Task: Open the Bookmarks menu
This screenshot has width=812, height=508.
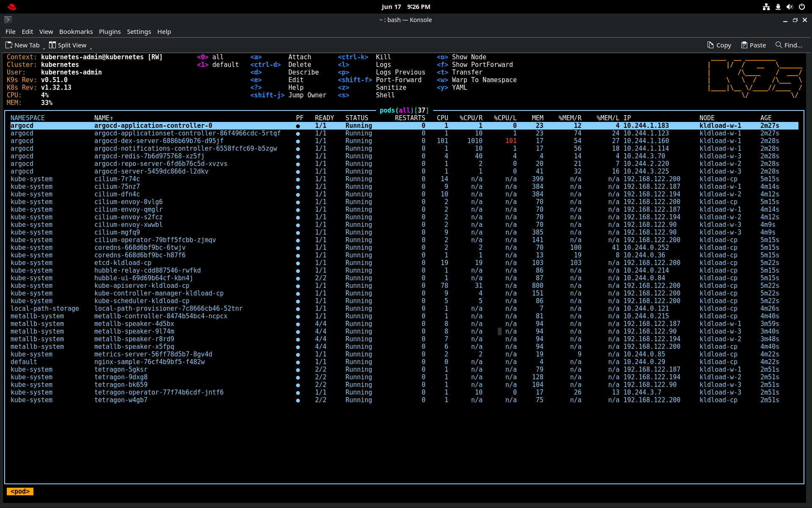Action: click(x=76, y=32)
